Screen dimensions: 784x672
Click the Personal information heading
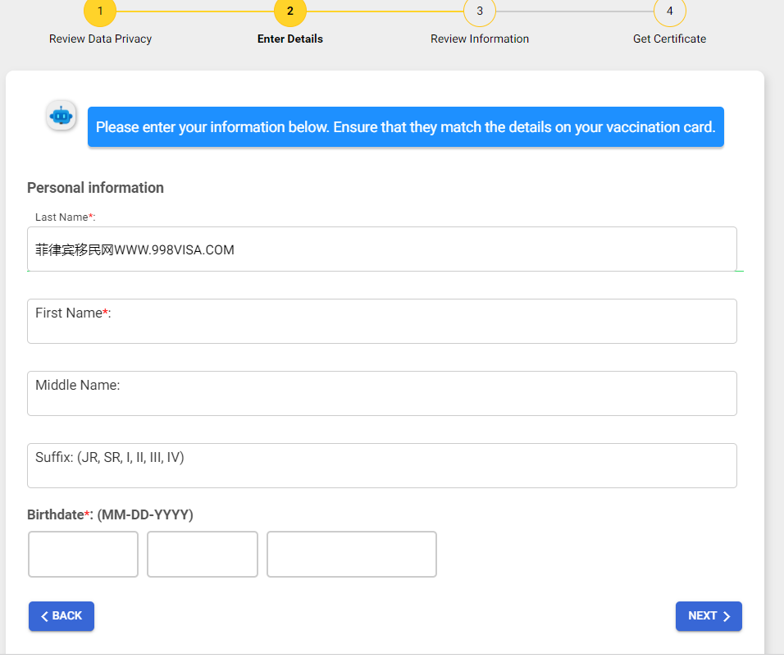95,188
